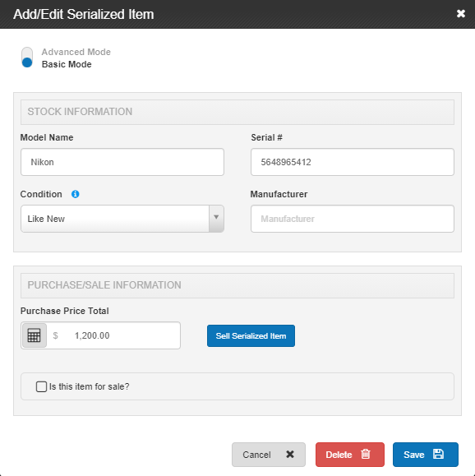Click the Purchase Price Total label

65,311
